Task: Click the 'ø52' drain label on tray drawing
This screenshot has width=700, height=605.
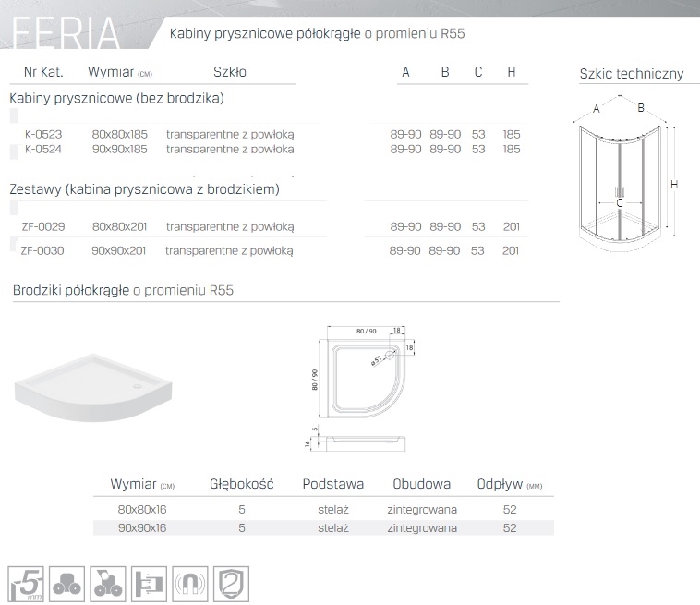Action: pos(377,361)
